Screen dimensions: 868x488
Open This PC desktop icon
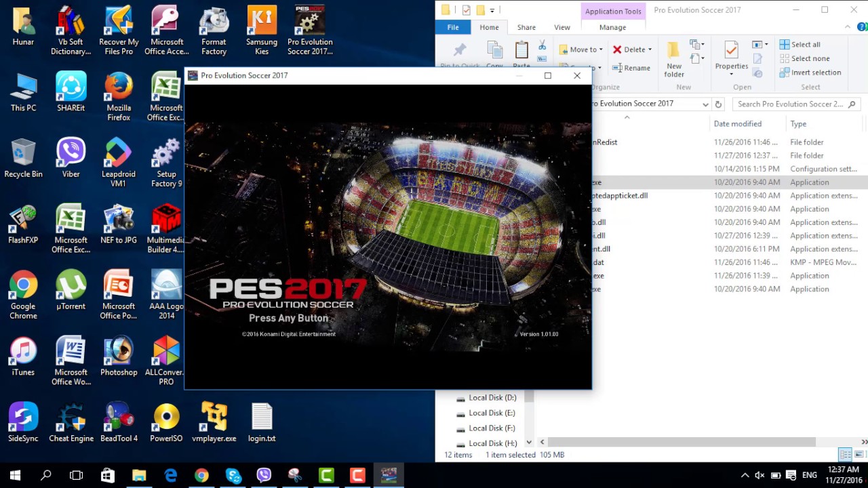pos(23,92)
